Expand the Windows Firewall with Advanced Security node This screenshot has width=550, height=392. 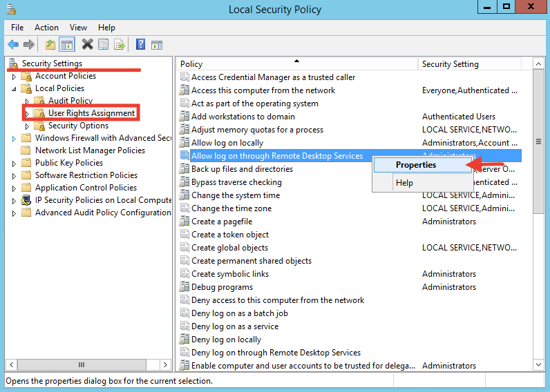click(14, 139)
